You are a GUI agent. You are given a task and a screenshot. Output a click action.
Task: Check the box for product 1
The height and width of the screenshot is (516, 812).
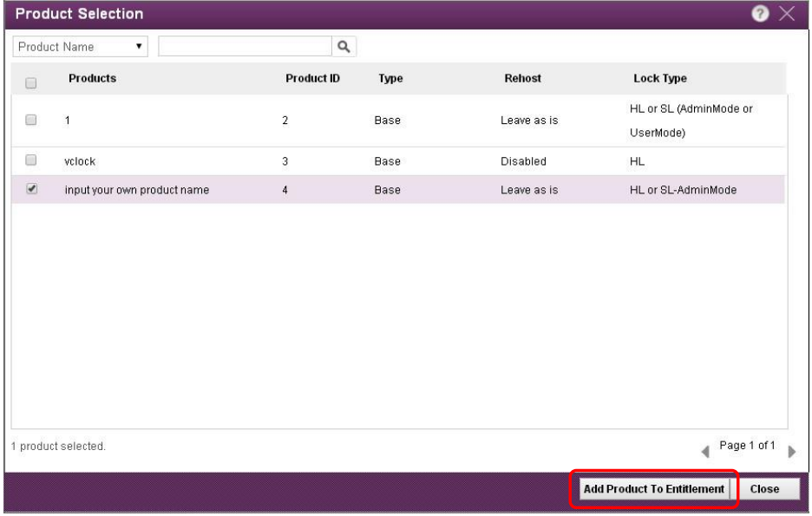coord(31,121)
